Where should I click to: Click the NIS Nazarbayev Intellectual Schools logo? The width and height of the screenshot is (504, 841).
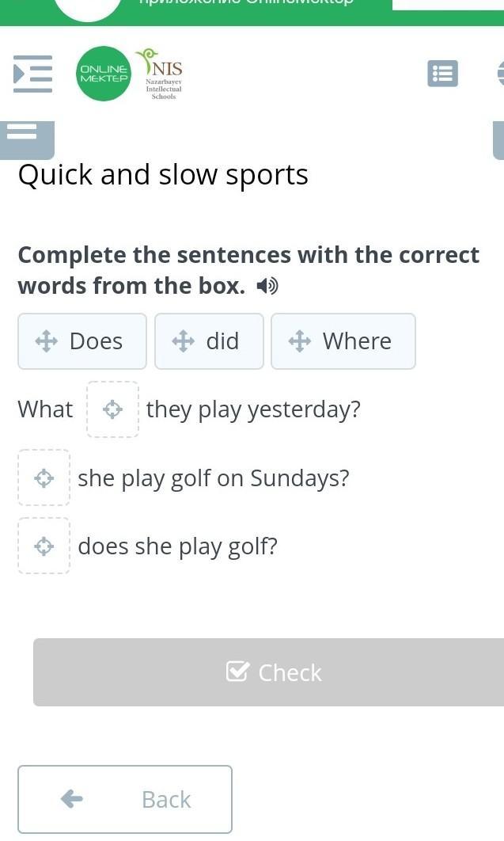(161, 74)
